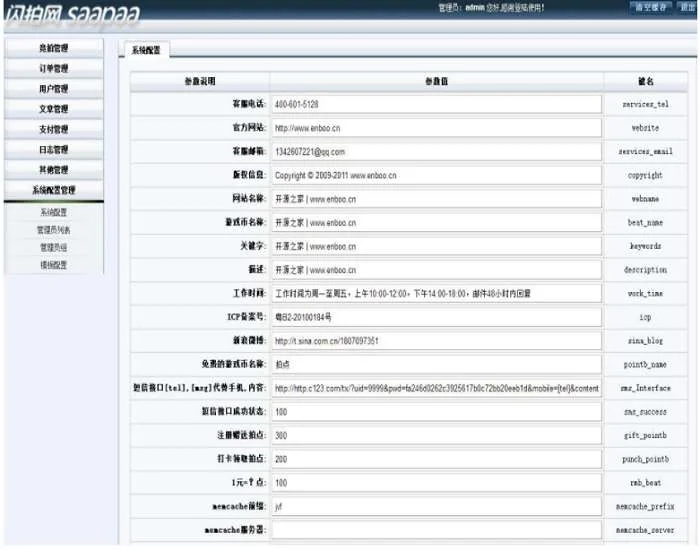
Task: Select 系统配置 in sidebar submenu
Action: click(54, 213)
